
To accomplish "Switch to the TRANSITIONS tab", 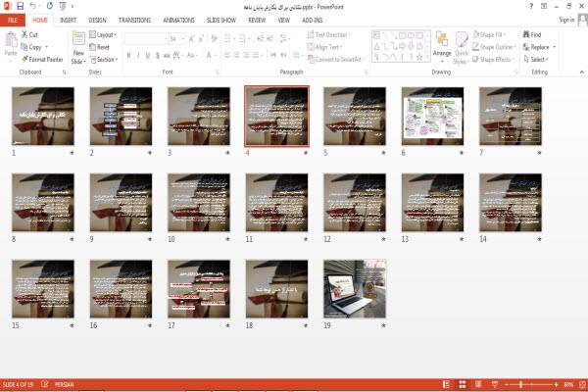I will pyautogui.click(x=134, y=21).
